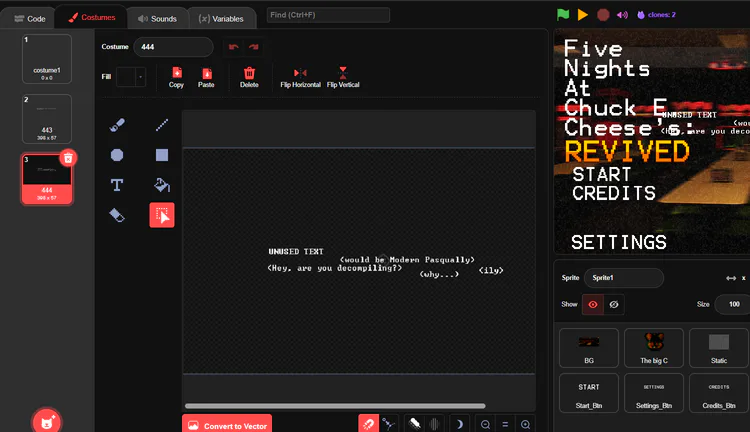This screenshot has width=750, height=432.
Task: Select the Settings_Btn sprite
Action: click(654, 393)
